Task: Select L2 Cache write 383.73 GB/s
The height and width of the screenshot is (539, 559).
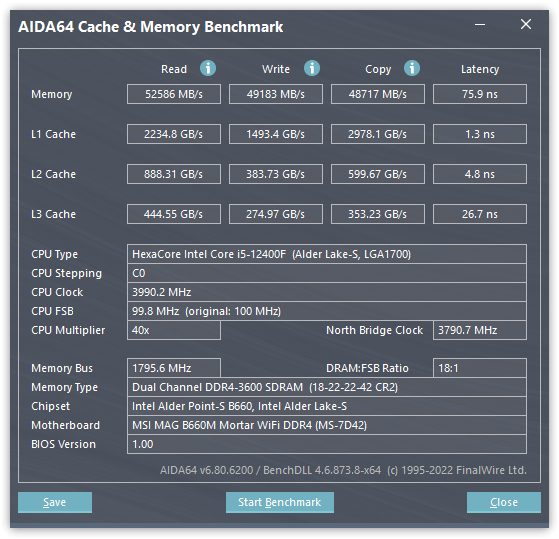Action: pos(276,174)
